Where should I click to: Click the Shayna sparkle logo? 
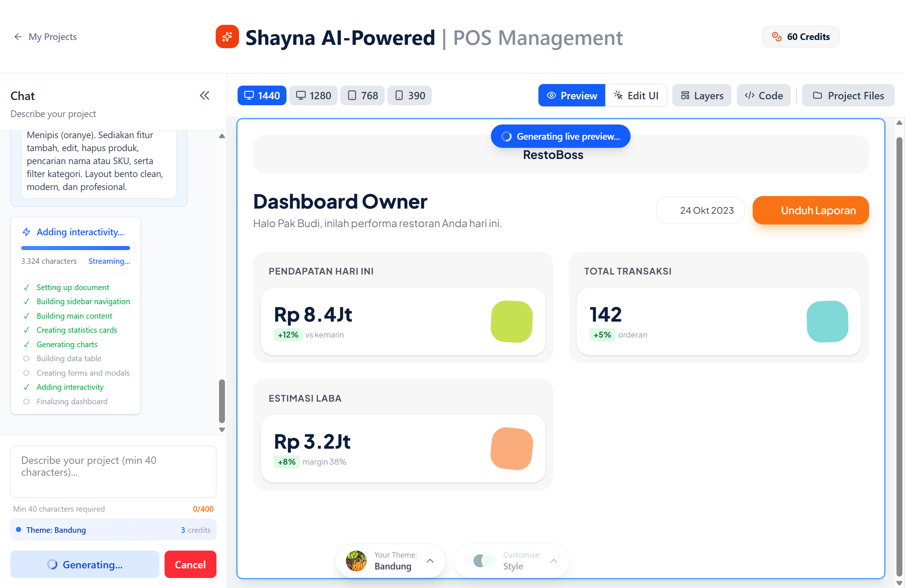[227, 36]
